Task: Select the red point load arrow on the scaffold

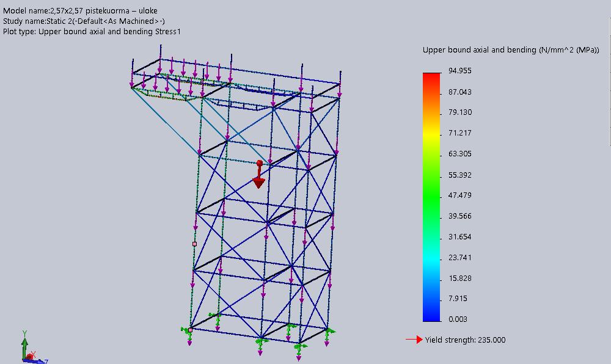Action: 258,174
